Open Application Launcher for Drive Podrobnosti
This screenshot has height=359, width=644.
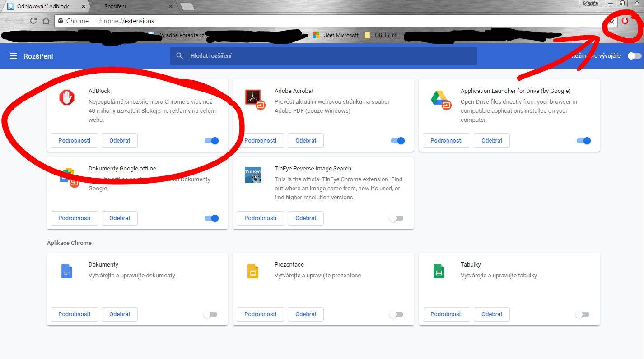click(446, 140)
